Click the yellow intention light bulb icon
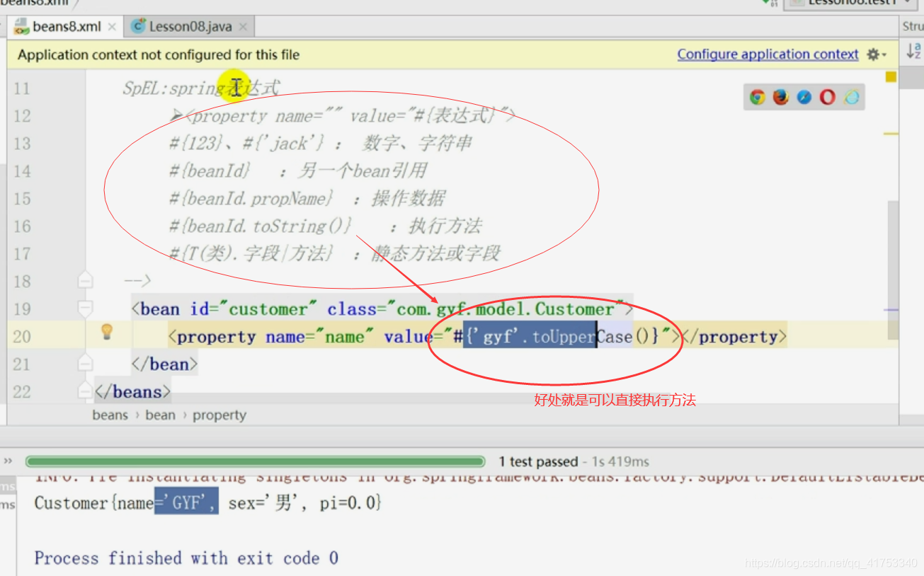 click(107, 331)
